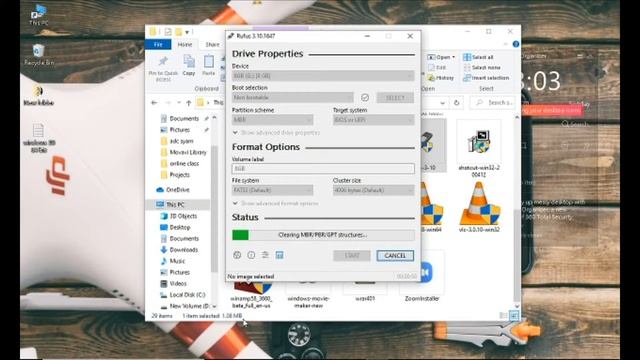The image size is (640, 360).
Task: Select the vlc-3.0.10-win32 file
Action: point(478,207)
